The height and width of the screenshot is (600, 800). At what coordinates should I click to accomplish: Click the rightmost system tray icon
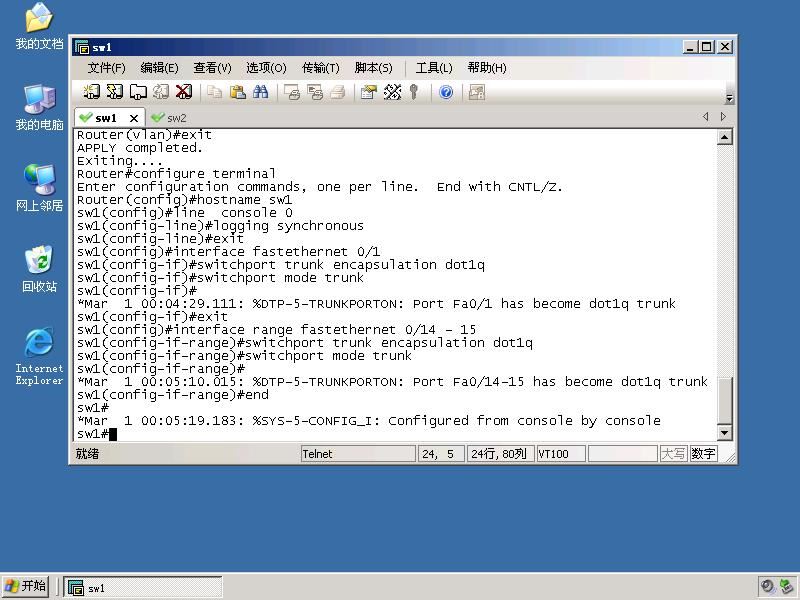click(x=786, y=586)
